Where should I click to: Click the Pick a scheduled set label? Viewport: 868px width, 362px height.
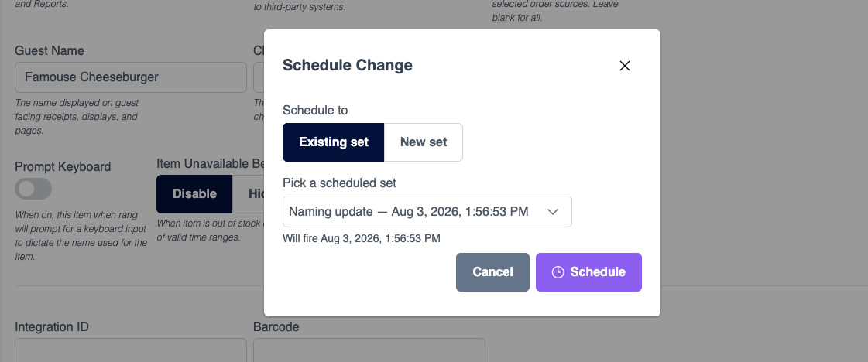pos(339,183)
